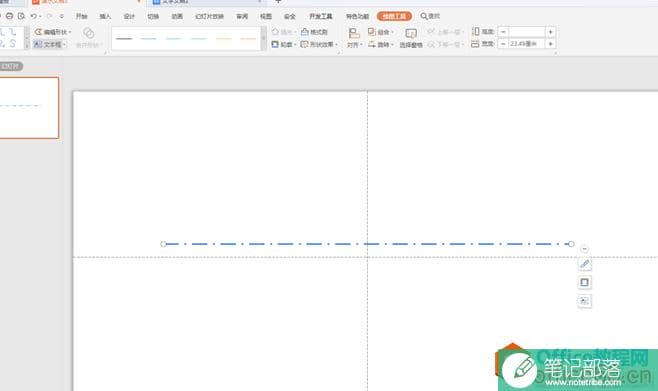
Task: Open the 对齐 (Align) dropdown
Action: pos(355,38)
